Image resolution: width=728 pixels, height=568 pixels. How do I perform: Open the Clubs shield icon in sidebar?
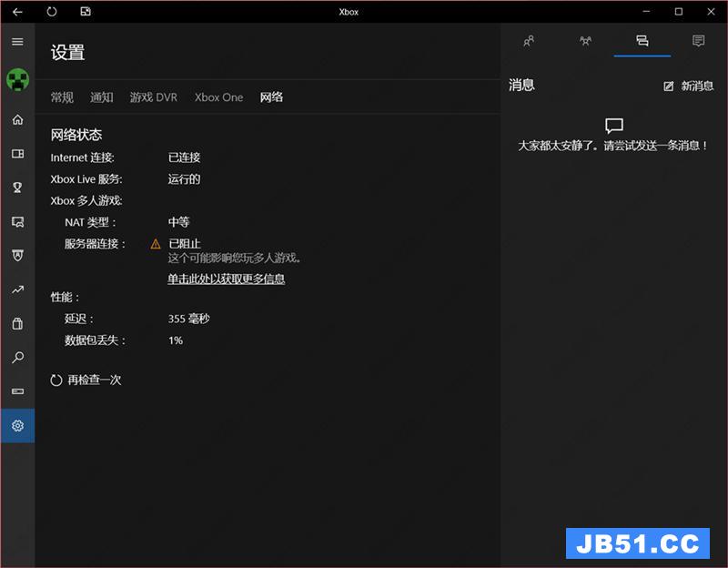pos(17,256)
